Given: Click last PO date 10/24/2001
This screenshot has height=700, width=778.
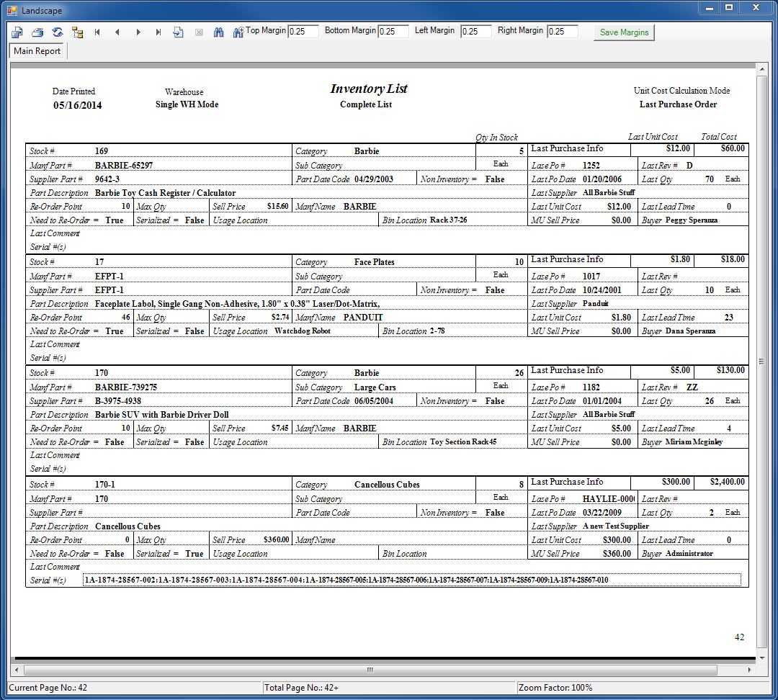Looking at the screenshot, I should (x=602, y=290).
